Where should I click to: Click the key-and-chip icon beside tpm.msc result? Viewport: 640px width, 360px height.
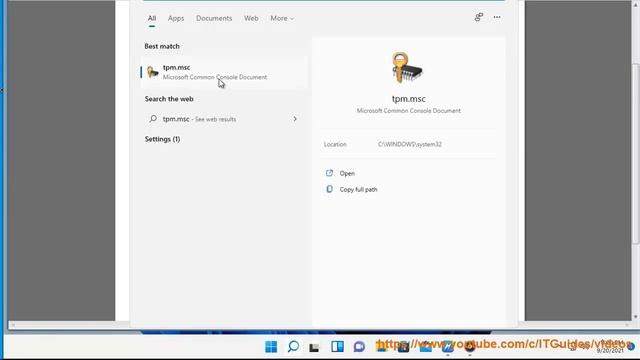153,72
